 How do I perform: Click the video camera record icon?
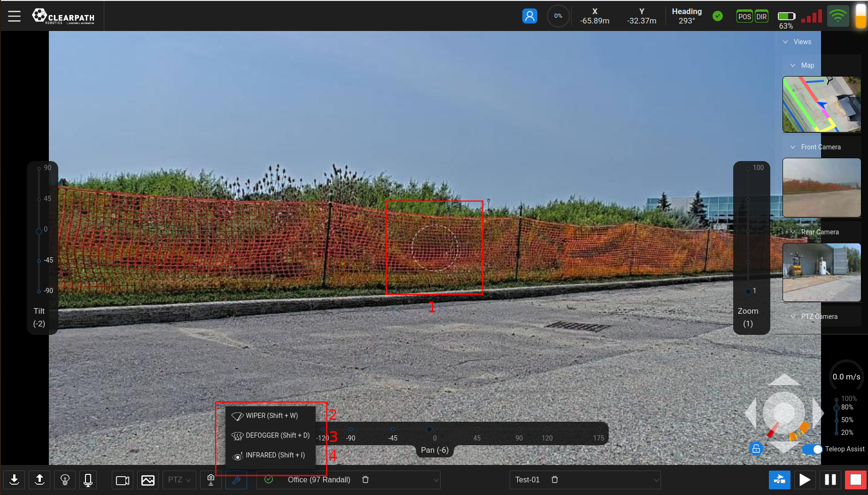pyautogui.click(x=123, y=480)
